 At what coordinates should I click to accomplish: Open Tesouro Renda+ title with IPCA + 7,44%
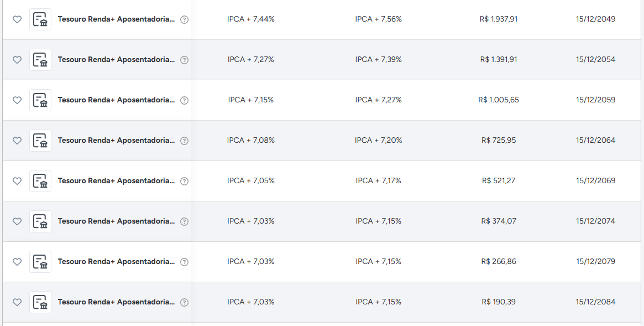pos(116,19)
